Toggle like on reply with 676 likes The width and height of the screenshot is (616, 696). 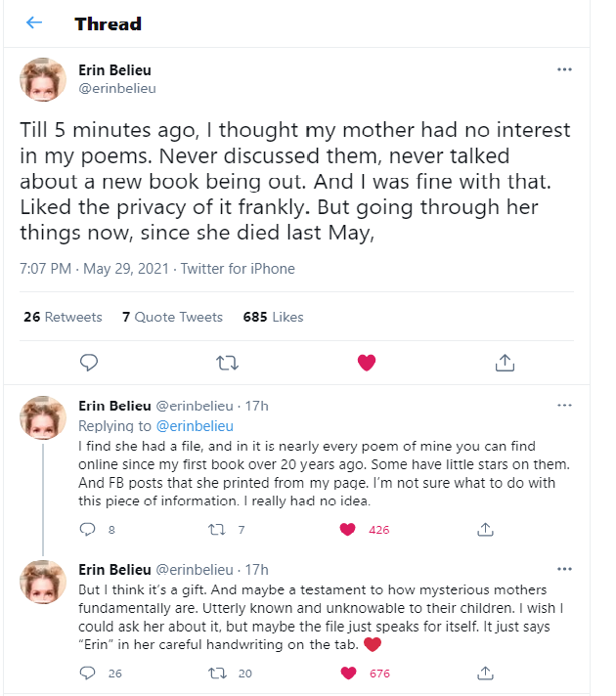[x=347, y=673]
